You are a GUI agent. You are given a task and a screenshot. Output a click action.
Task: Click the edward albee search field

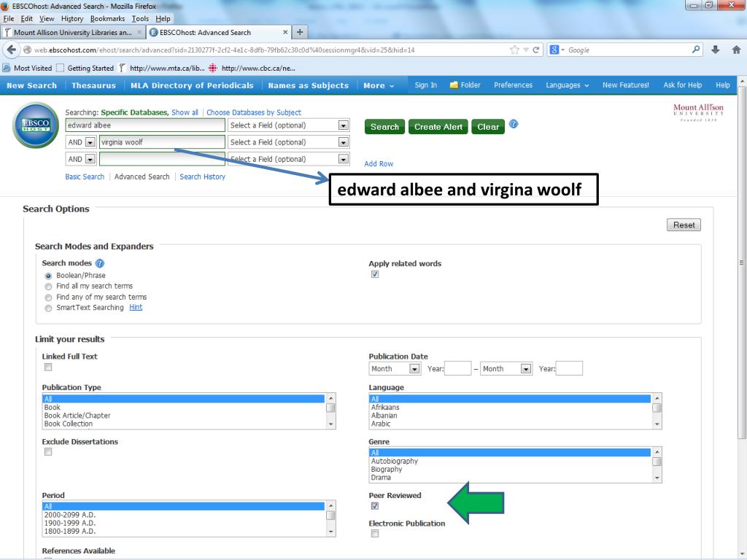(x=145, y=125)
